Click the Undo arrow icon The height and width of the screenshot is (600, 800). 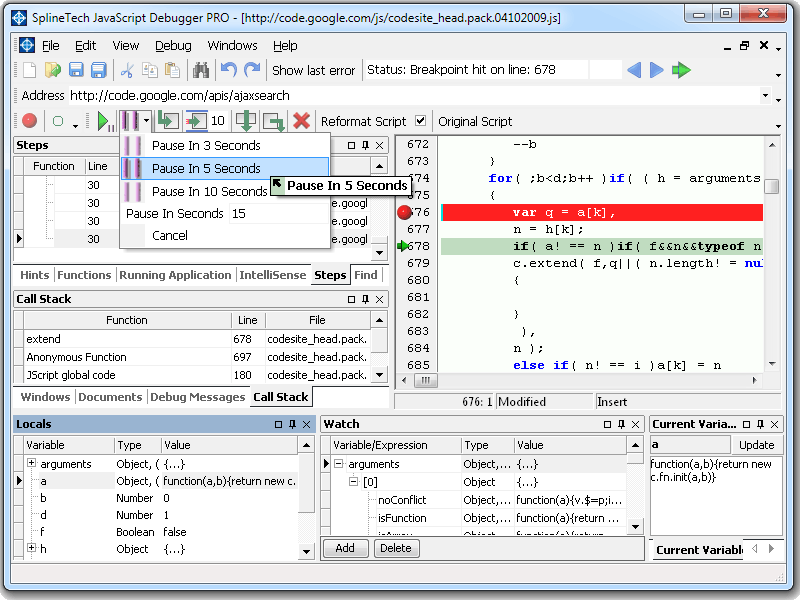228,70
